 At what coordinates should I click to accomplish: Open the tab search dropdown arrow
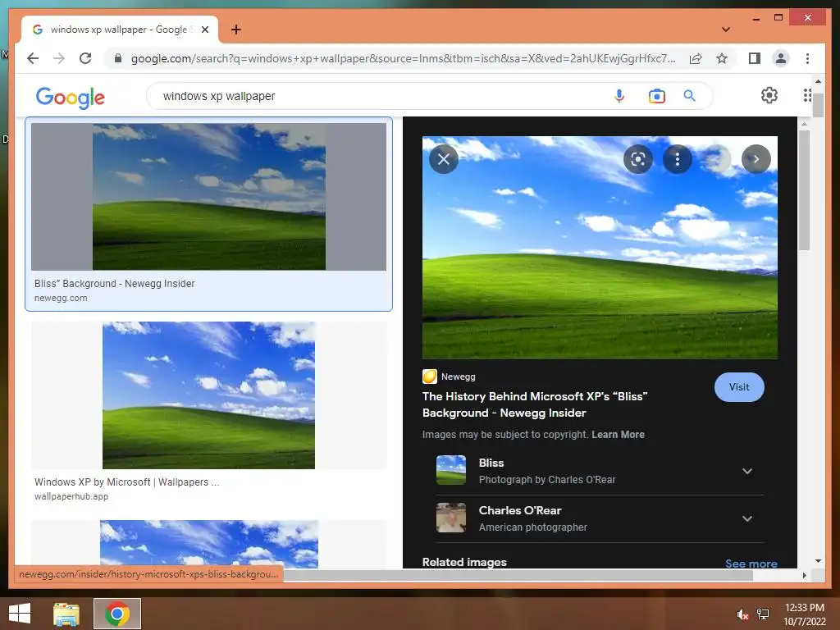click(x=725, y=30)
